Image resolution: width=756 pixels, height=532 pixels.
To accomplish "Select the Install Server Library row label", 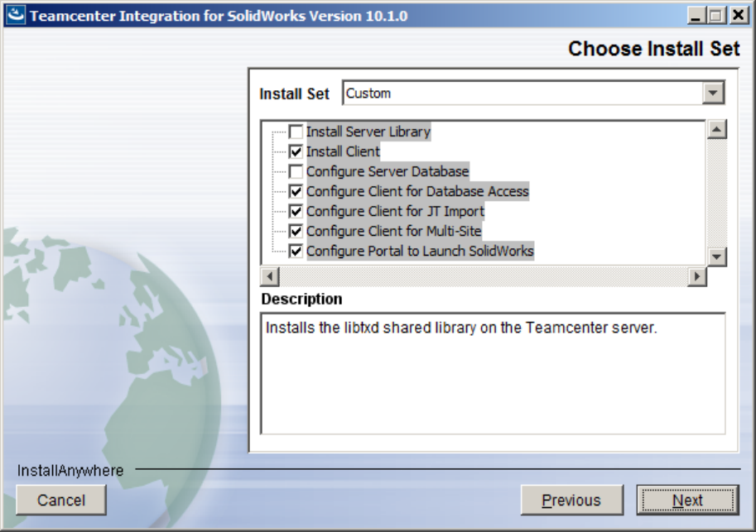I will click(368, 132).
